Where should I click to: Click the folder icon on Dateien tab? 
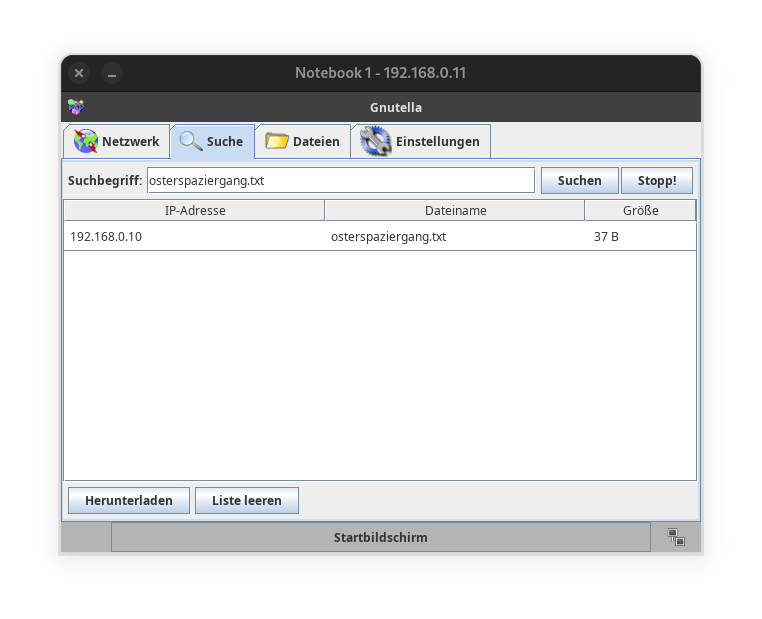click(x=276, y=141)
